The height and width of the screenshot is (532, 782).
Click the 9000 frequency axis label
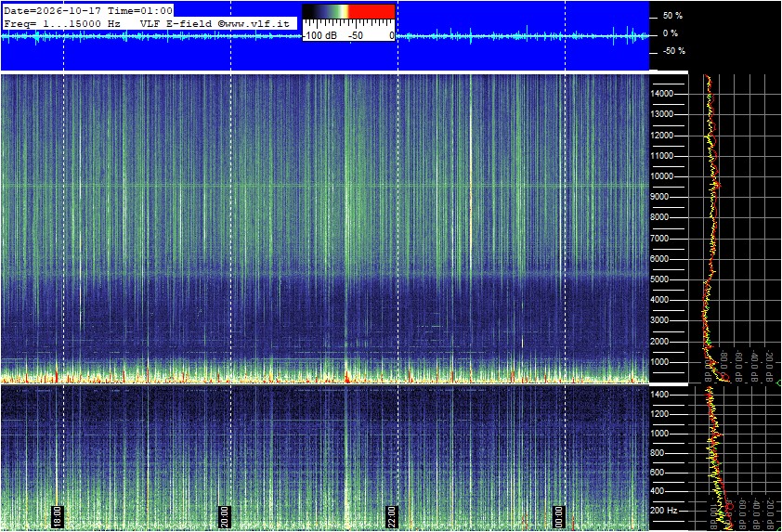pyautogui.click(x=659, y=197)
